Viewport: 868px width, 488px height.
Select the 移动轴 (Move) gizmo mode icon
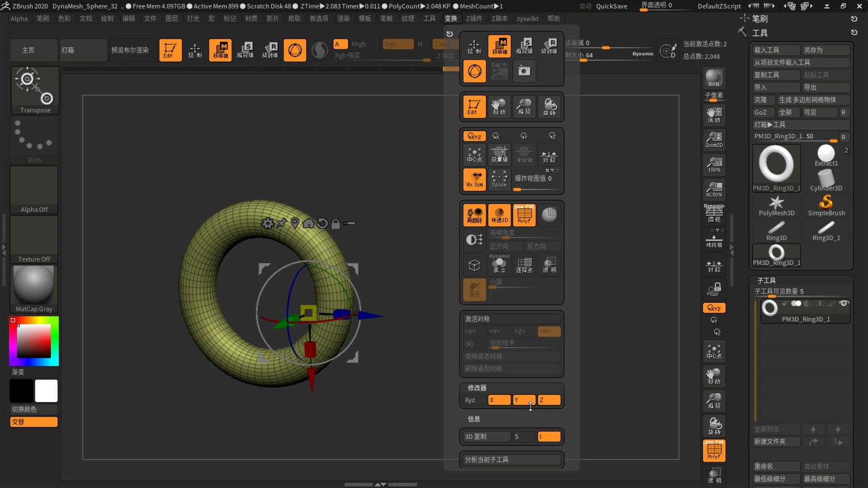(500, 45)
